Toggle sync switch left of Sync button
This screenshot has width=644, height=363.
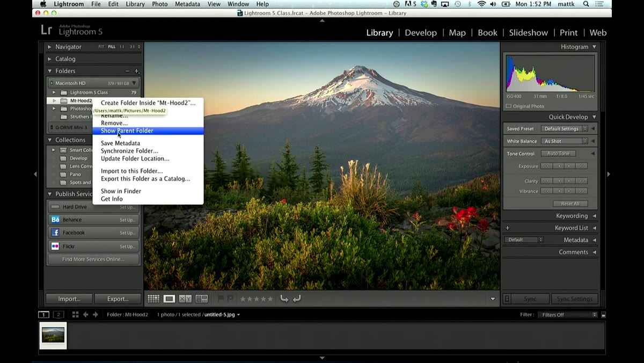[x=507, y=299]
